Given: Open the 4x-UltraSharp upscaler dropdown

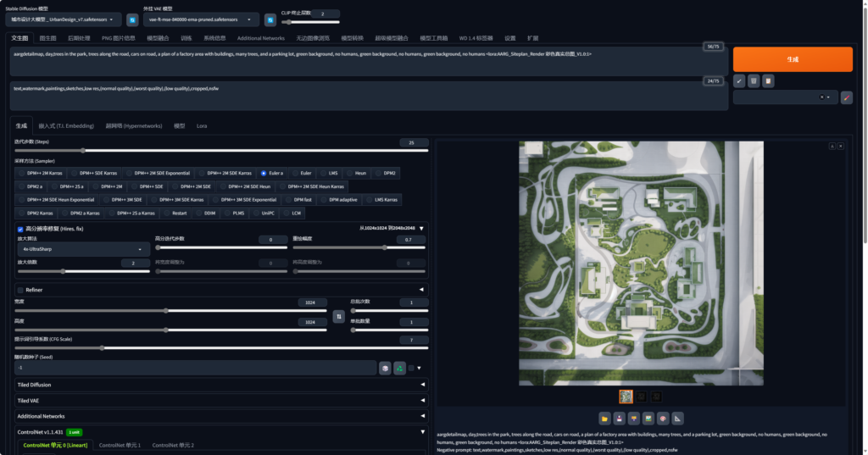Looking at the screenshot, I should (82, 250).
